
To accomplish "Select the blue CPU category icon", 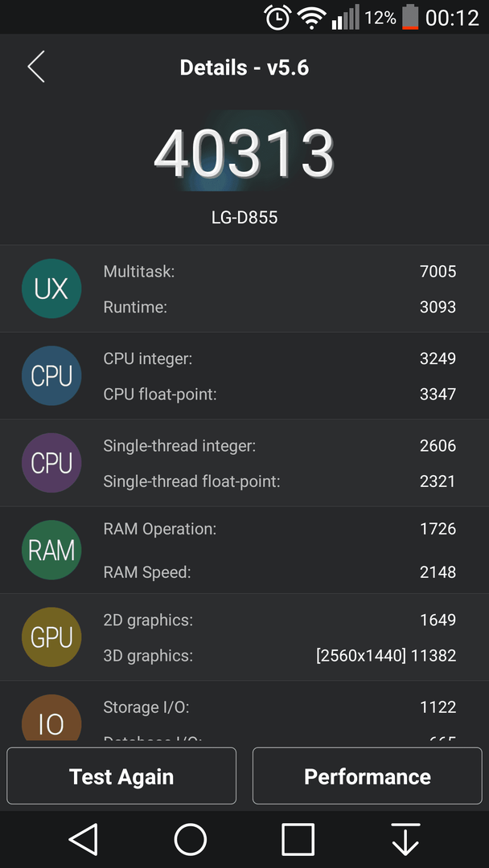I will pos(51,375).
